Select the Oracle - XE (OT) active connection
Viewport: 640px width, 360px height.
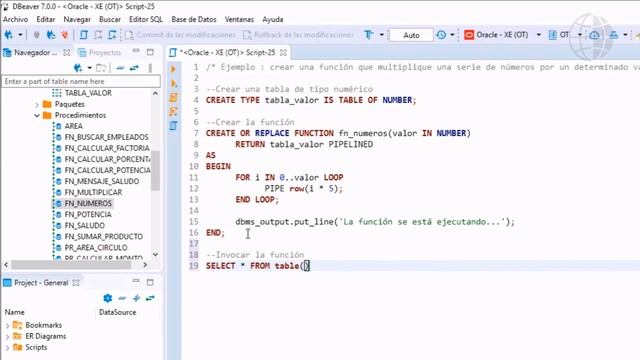pyautogui.click(x=496, y=35)
